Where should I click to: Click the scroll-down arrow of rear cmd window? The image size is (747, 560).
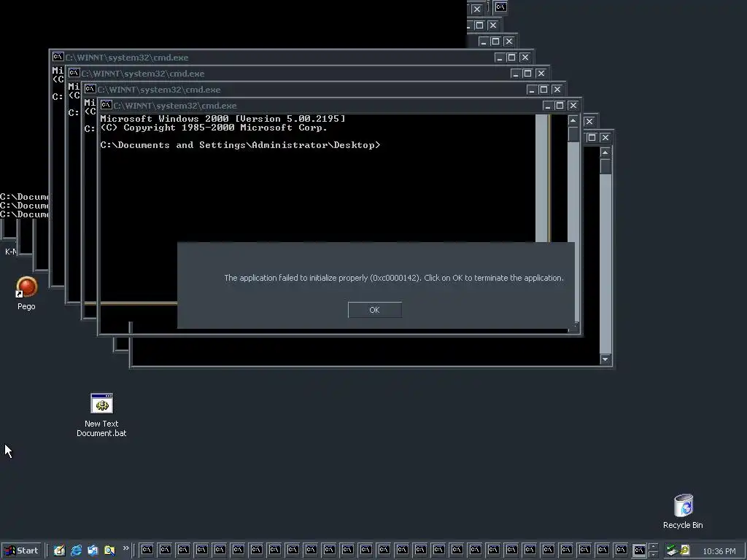(605, 359)
